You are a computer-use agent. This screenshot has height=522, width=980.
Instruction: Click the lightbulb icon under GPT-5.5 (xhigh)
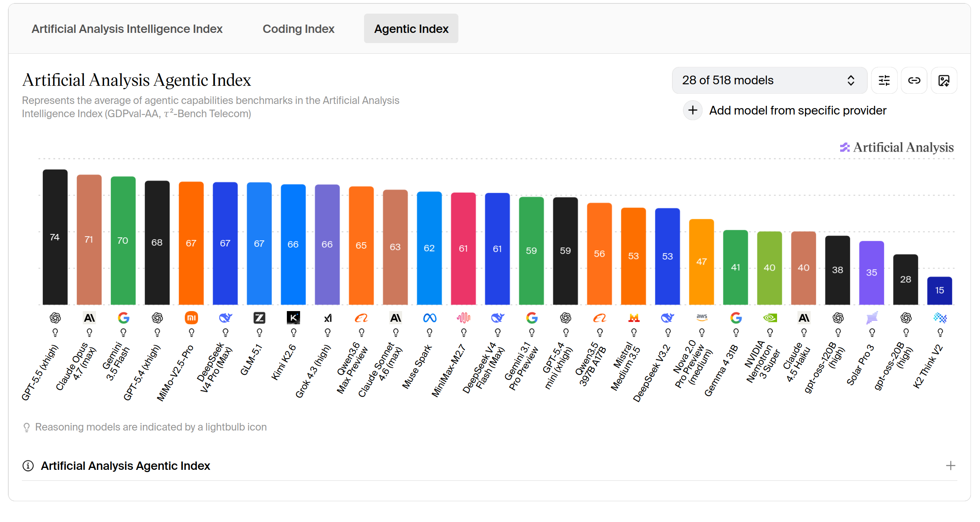pyautogui.click(x=55, y=333)
